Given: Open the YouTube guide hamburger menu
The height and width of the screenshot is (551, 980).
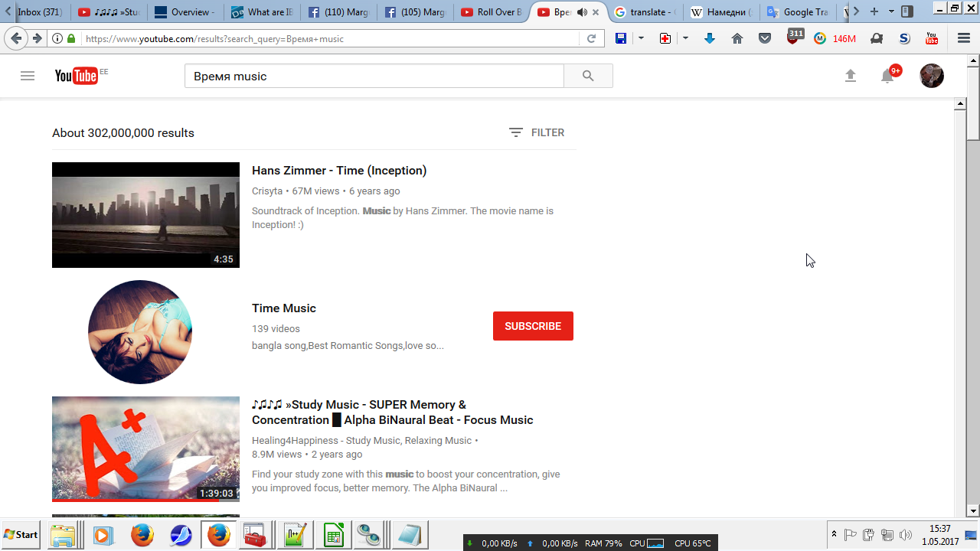Looking at the screenshot, I should point(28,76).
